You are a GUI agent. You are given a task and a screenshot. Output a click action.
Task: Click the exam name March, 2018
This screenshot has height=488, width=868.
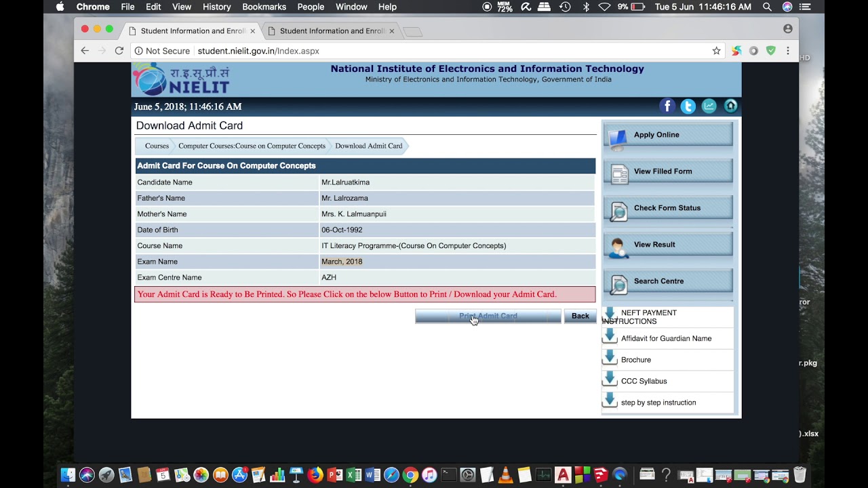click(x=342, y=262)
